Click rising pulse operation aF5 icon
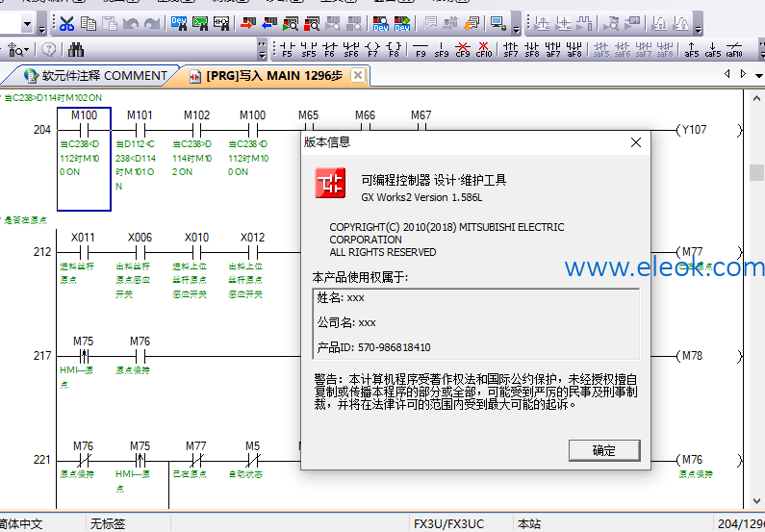This screenshot has width=765, height=532. click(x=692, y=49)
